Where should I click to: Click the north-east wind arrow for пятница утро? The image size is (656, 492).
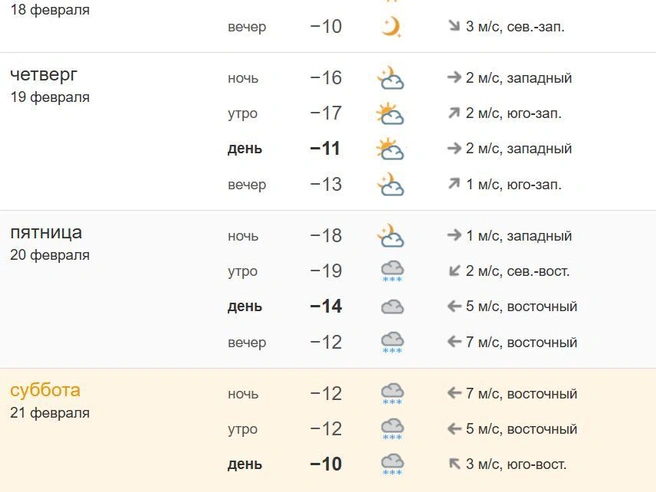[x=454, y=271]
